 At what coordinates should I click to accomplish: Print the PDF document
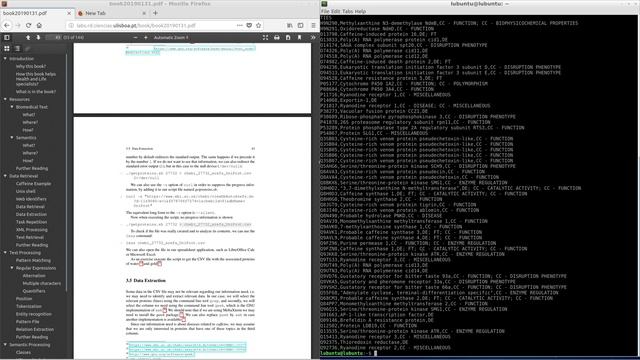[277, 38]
